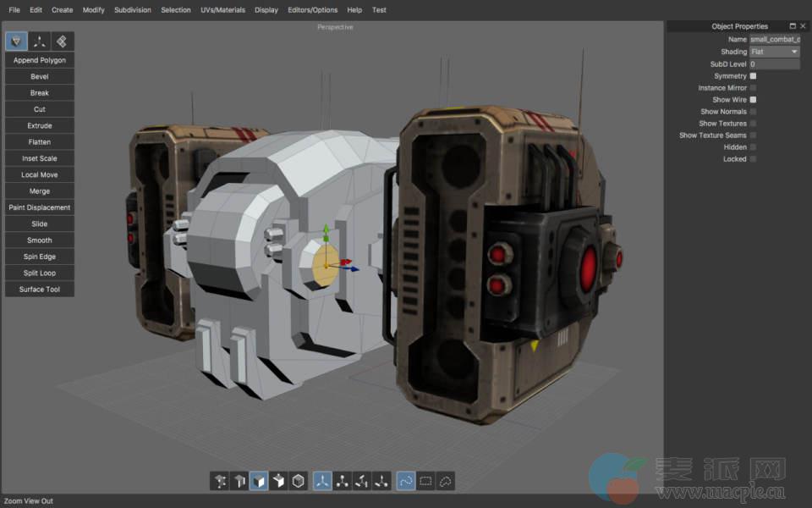Click the SubD Level input field

774,64
